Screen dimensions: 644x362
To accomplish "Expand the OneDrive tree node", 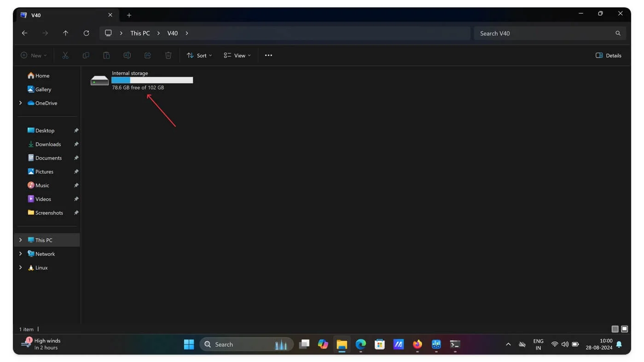I will (20, 103).
